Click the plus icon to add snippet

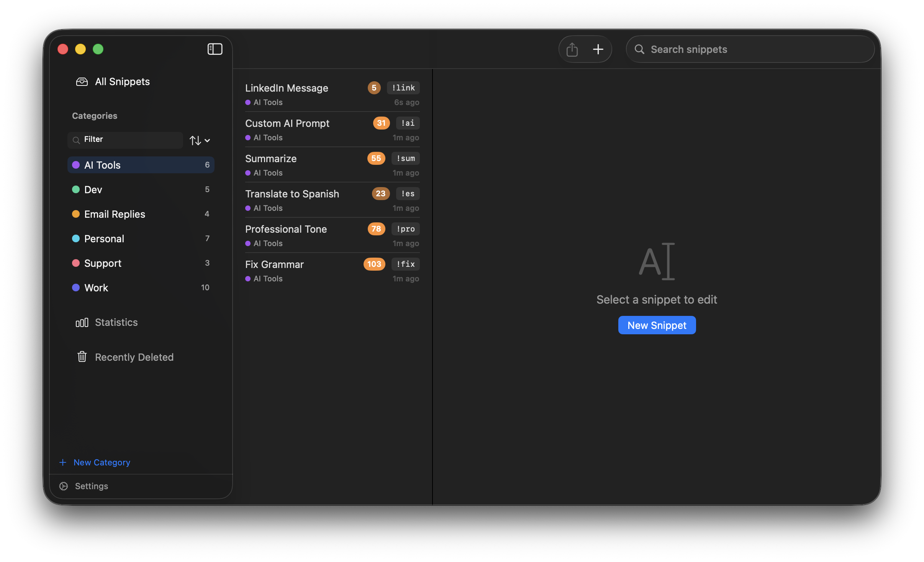598,49
